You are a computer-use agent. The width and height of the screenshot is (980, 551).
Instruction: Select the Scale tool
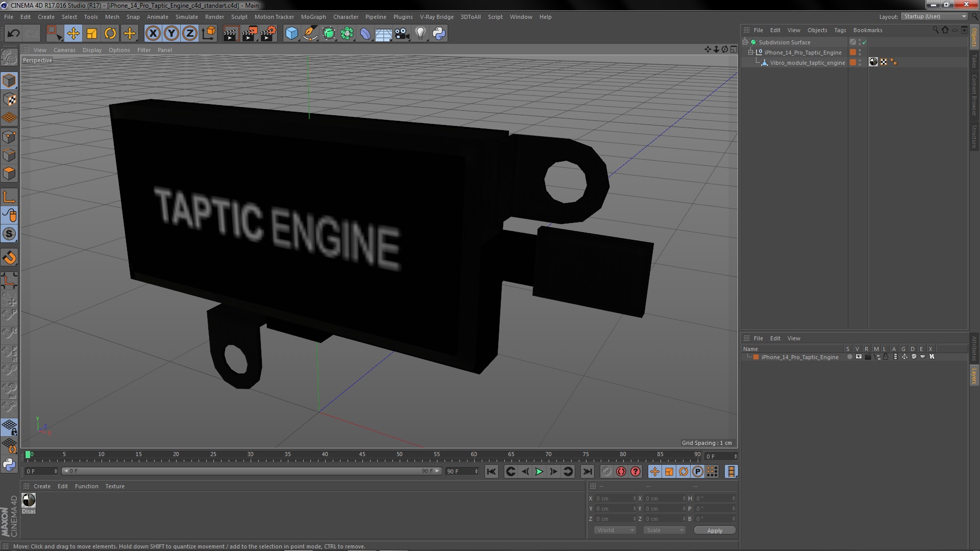coord(92,34)
